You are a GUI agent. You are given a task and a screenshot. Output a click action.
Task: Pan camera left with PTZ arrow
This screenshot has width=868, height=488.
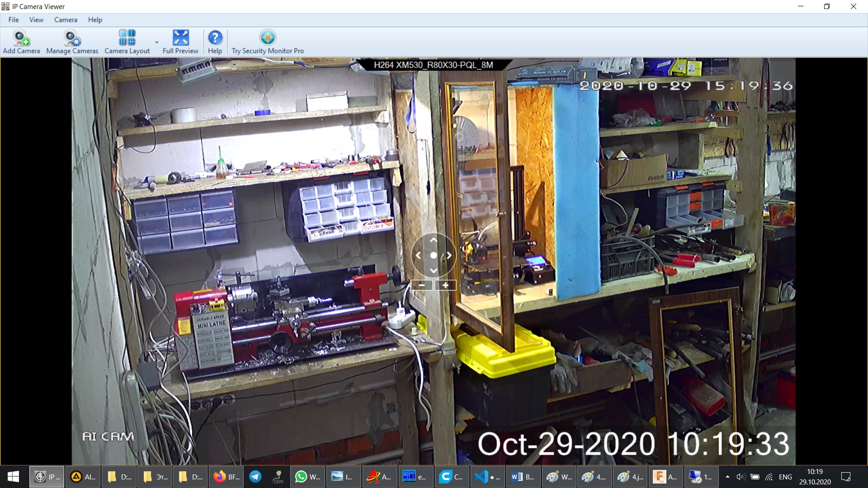[418, 255]
